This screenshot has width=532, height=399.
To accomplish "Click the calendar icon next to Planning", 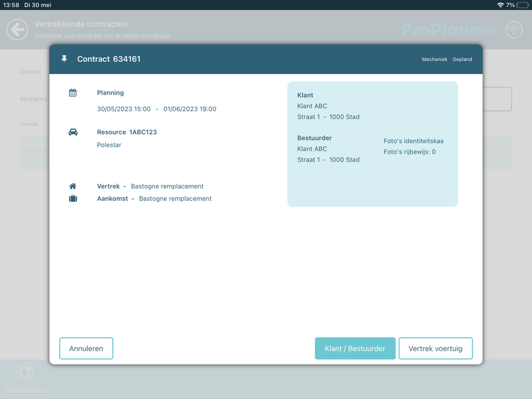I will 73,92.
